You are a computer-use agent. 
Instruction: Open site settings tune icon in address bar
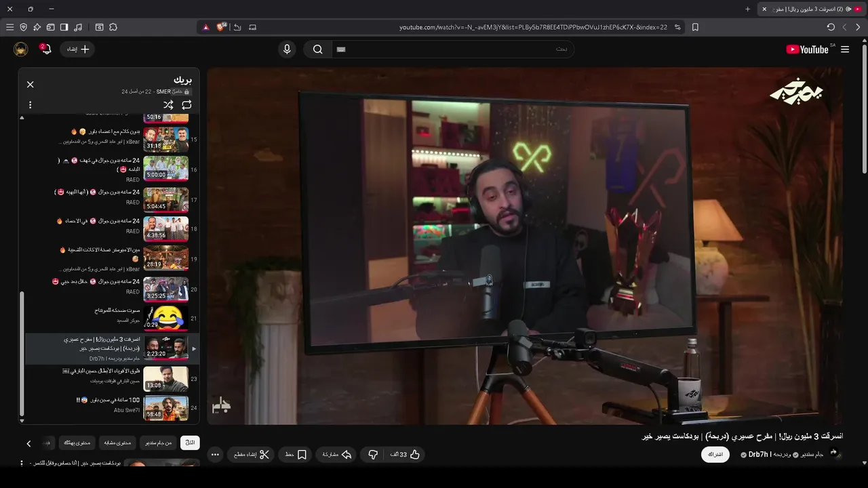679,27
